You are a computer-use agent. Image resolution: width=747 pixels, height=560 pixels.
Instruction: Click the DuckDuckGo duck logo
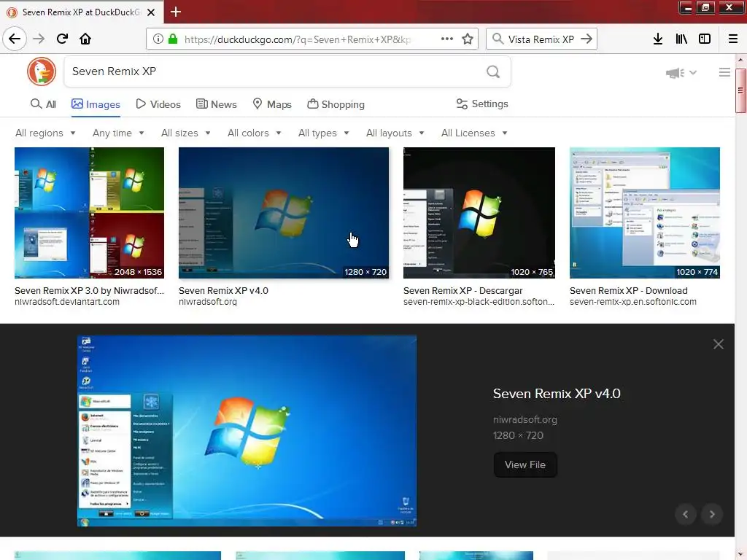coord(42,71)
